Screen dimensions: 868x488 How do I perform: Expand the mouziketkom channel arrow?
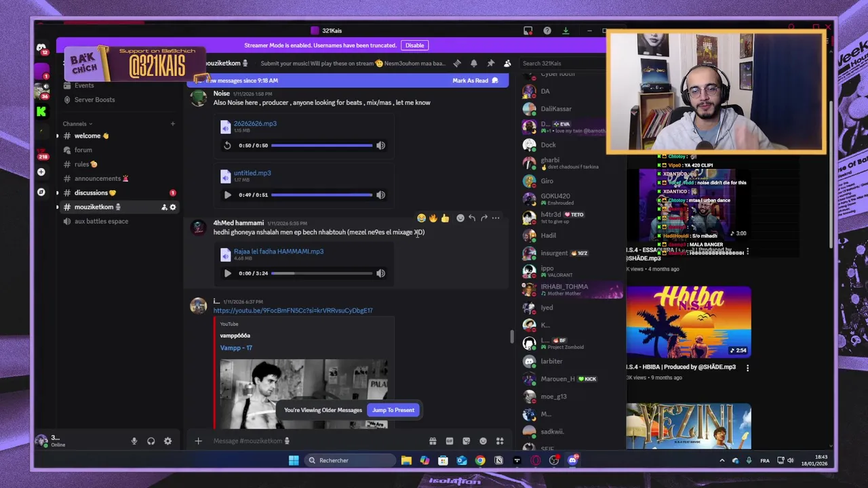pyautogui.click(x=57, y=207)
